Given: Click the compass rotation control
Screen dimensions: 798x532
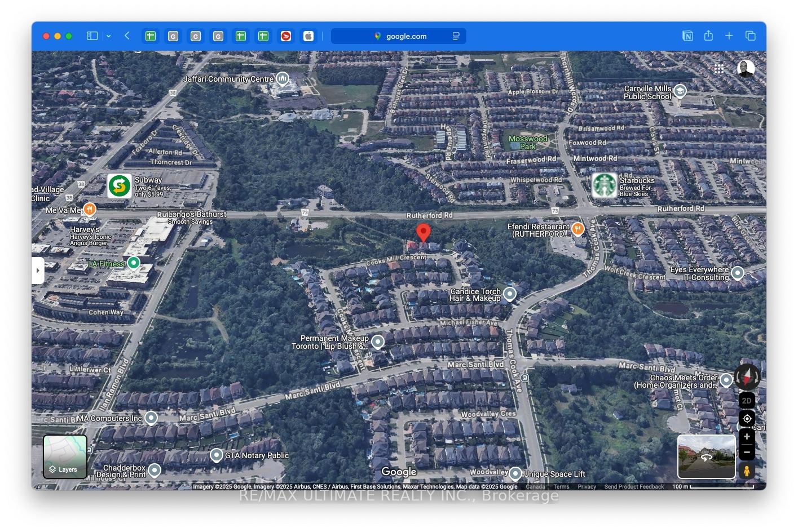Looking at the screenshot, I should pos(747,377).
